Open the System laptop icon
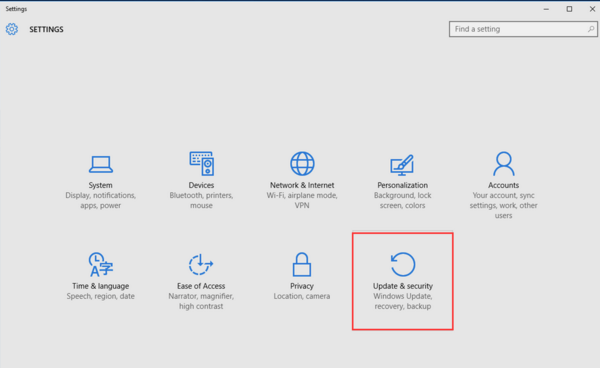 (x=101, y=164)
